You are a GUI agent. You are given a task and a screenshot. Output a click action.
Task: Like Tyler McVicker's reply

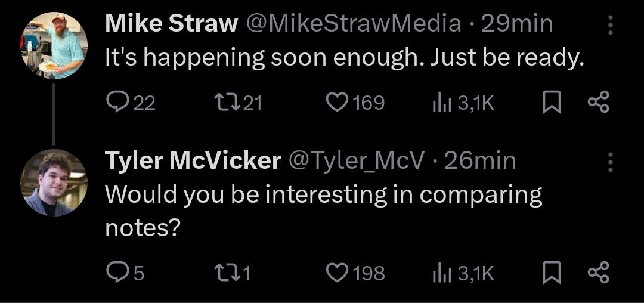[338, 273]
